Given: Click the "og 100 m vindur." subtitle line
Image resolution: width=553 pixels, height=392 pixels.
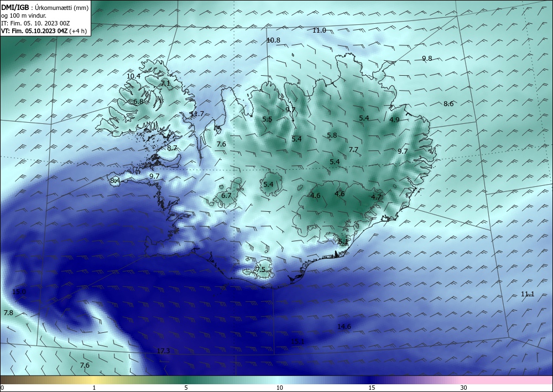Looking at the screenshot, I should point(24,16).
